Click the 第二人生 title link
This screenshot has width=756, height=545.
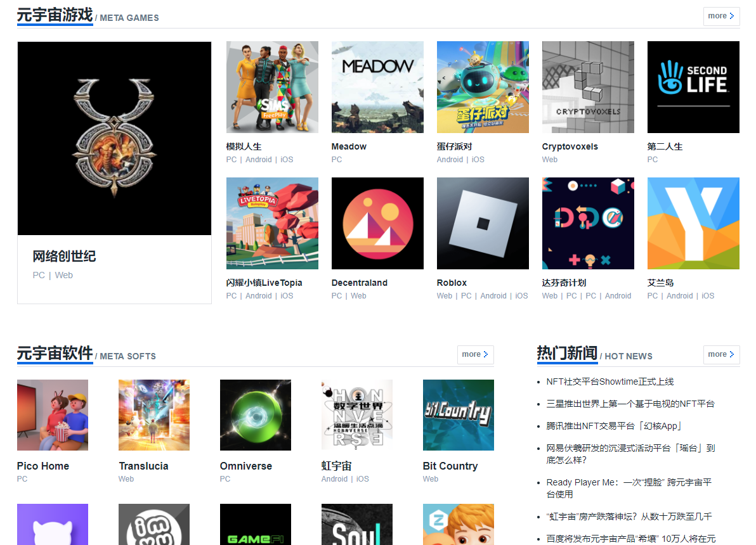click(x=665, y=146)
